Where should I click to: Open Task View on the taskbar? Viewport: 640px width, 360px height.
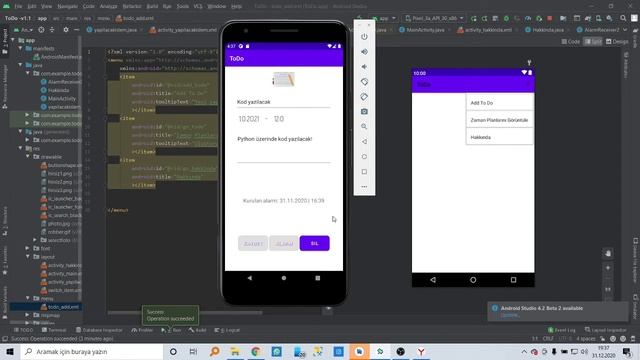(x=193, y=351)
